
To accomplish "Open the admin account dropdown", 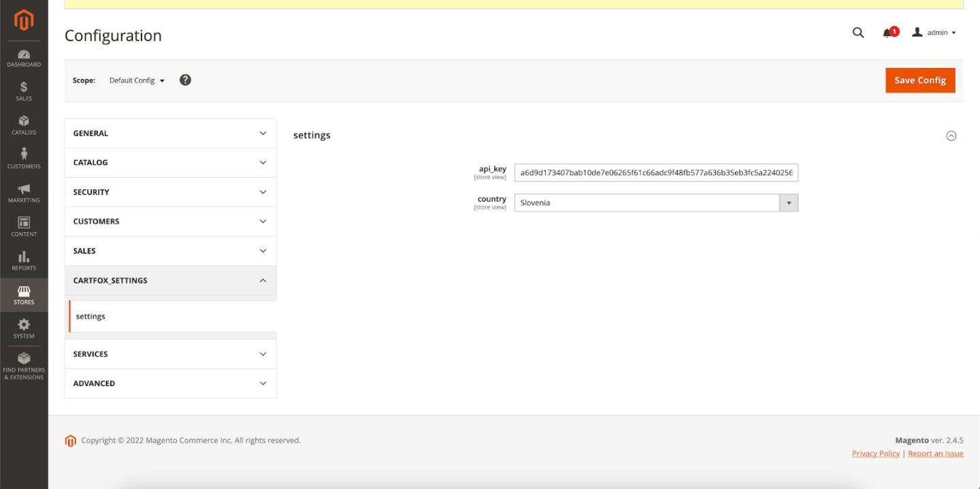I will pos(934,33).
